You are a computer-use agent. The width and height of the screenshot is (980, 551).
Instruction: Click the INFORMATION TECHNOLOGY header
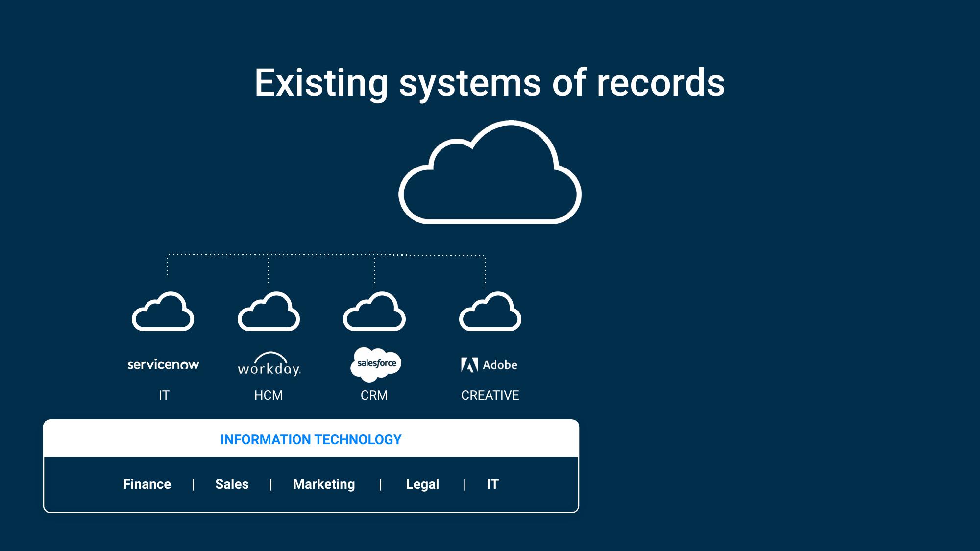click(311, 439)
